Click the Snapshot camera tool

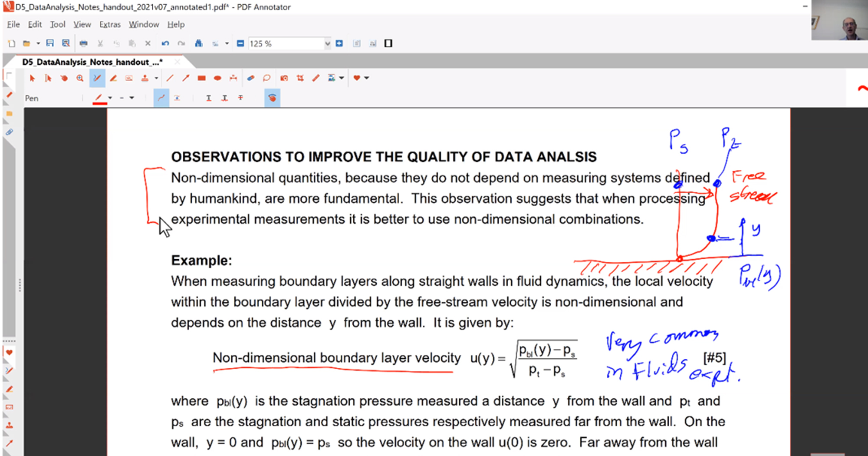(x=284, y=78)
